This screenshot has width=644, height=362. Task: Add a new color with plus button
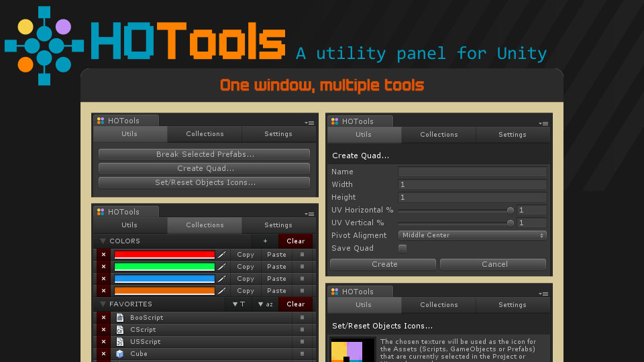tap(265, 241)
